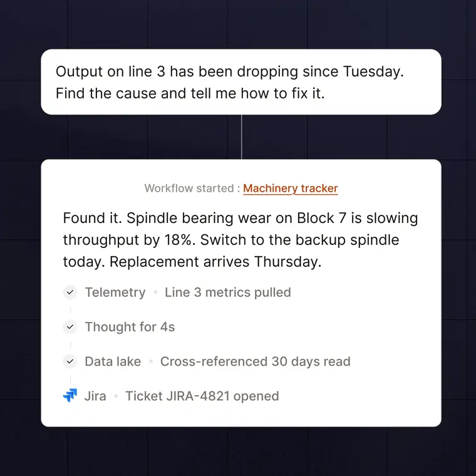The height and width of the screenshot is (476, 476).
Task: Click the Find the cause sentence in the prompt bubble
Action: click(190, 93)
